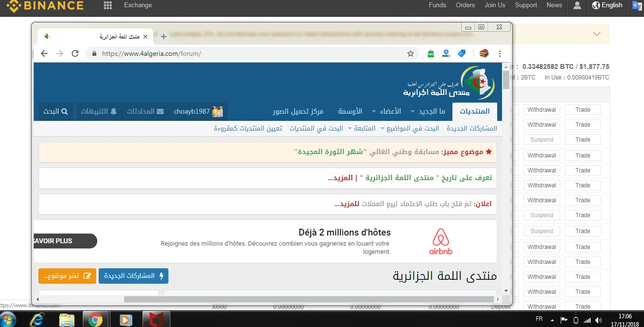Click the Binance user account icon
This screenshot has width=644, height=327.
[577, 5]
